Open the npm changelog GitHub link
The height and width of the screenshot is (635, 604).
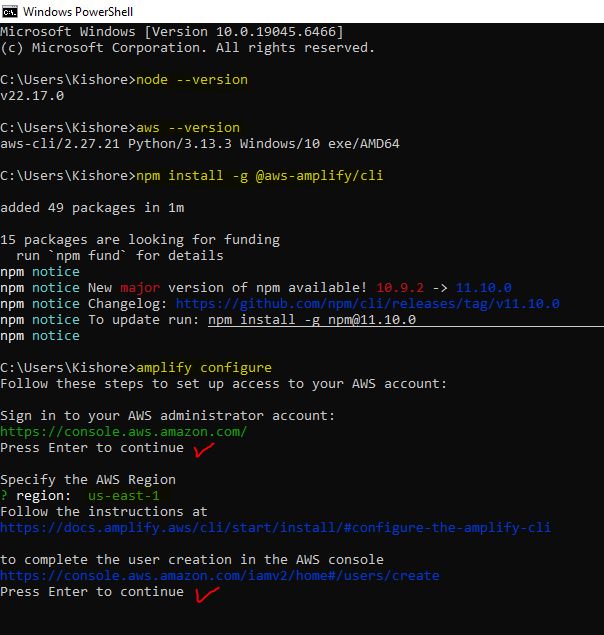(367, 303)
